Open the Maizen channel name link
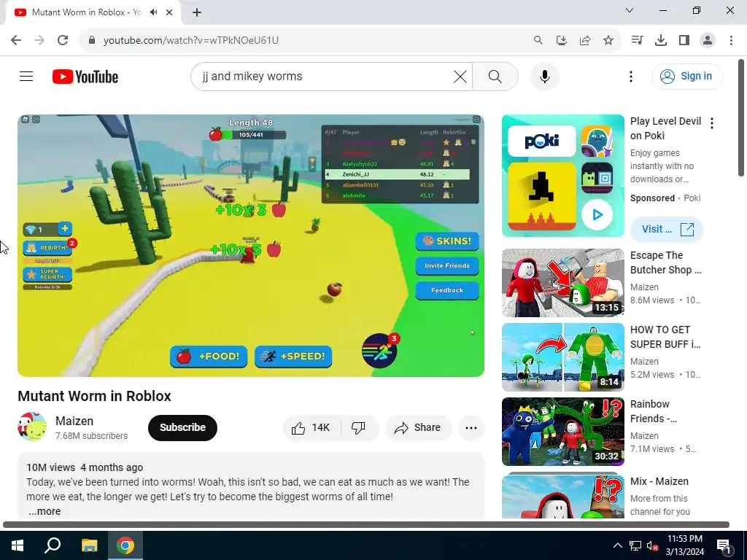The image size is (747, 560). (74, 421)
